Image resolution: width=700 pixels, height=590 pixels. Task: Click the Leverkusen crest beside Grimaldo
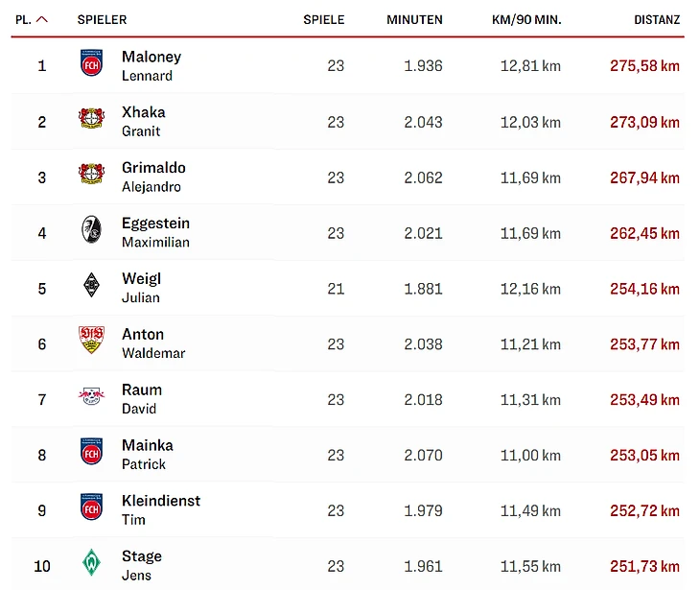[x=91, y=177]
